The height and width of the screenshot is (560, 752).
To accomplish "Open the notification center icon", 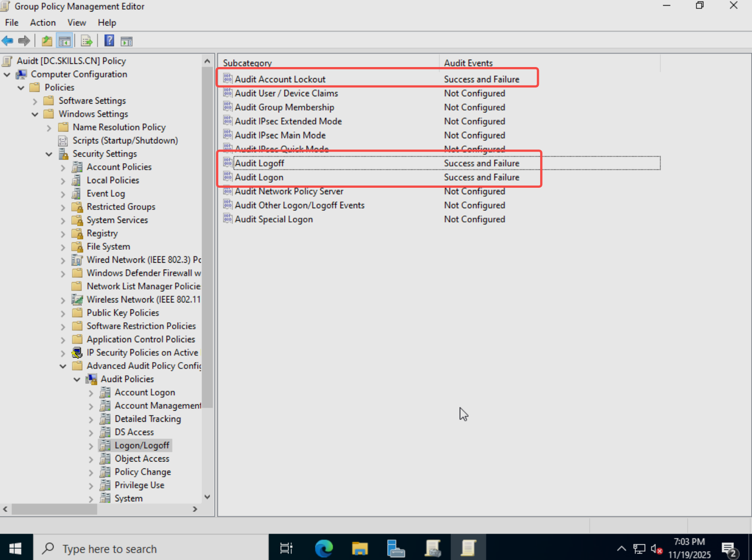I will click(729, 549).
